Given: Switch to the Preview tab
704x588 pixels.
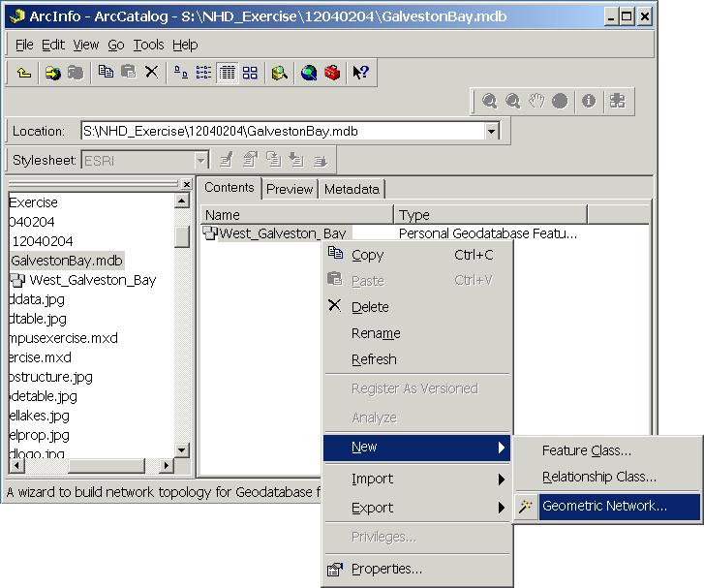Looking at the screenshot, I should tap(290, 189).
